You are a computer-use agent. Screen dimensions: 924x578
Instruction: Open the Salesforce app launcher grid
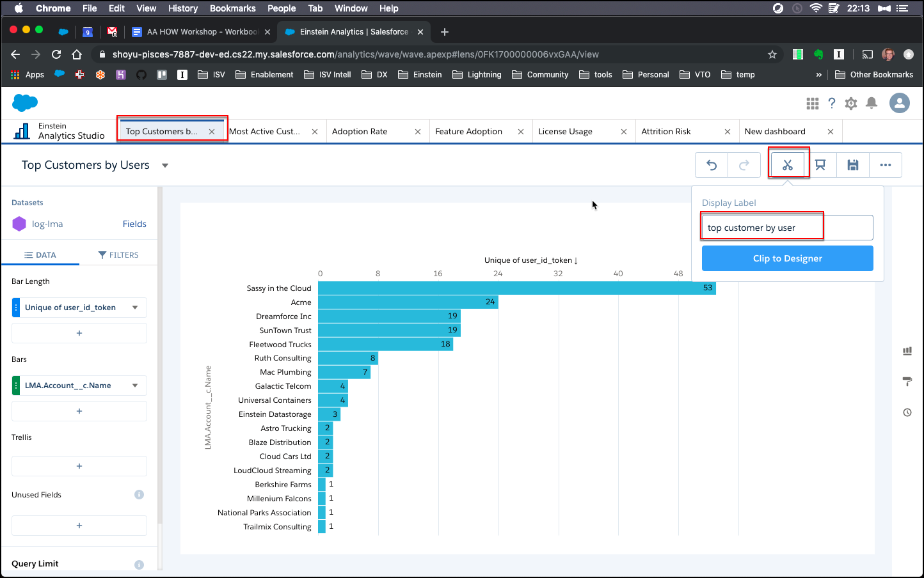coord(813,103)
